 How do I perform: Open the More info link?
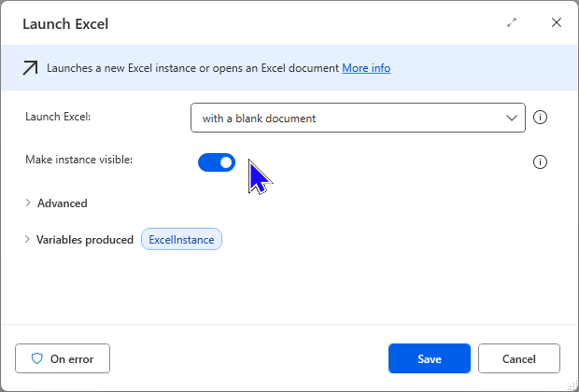366,68
